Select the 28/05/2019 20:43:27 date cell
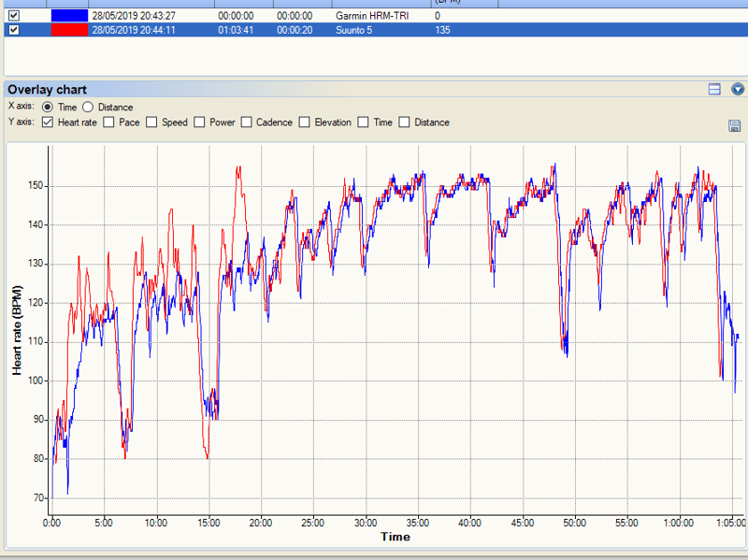 point(134,16)
